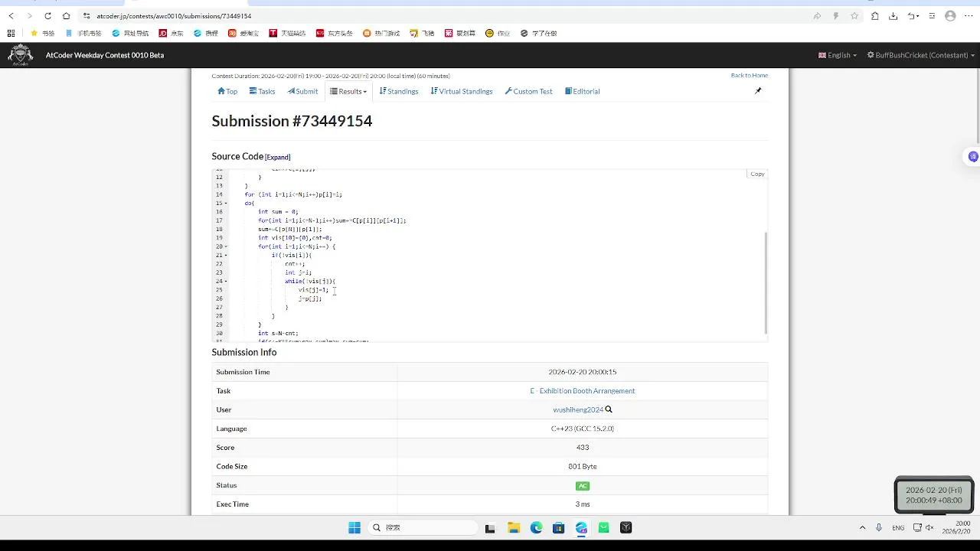Go to the Submit tab
The image size is (980, 551).
coord(302,91)
